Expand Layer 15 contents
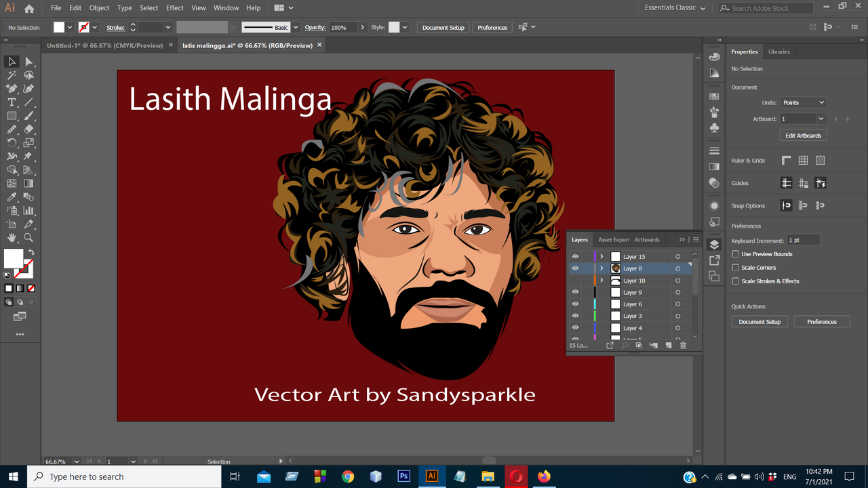The width and height of the screenshot is (868, 488). (601, 257)
